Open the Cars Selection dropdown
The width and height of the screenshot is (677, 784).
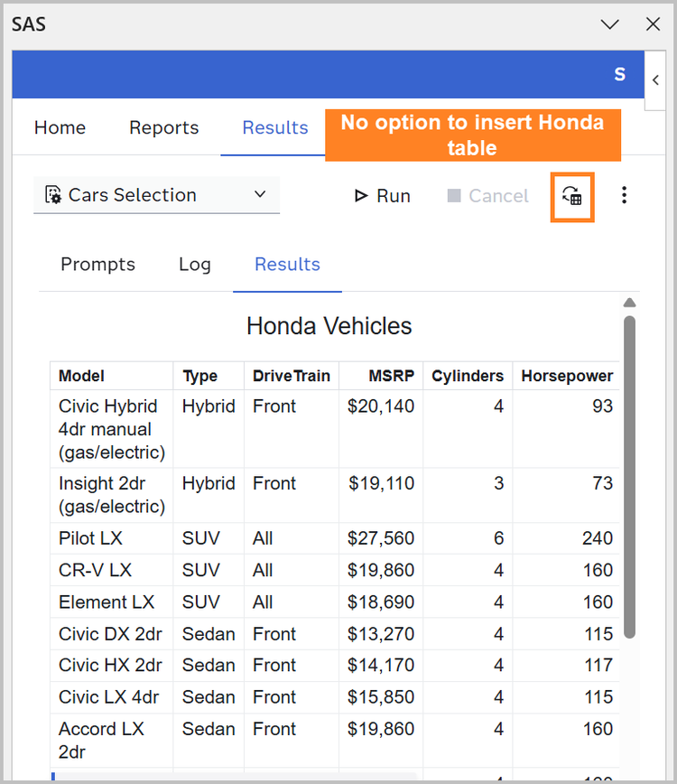pyautogui.click(x=156, y=195)
